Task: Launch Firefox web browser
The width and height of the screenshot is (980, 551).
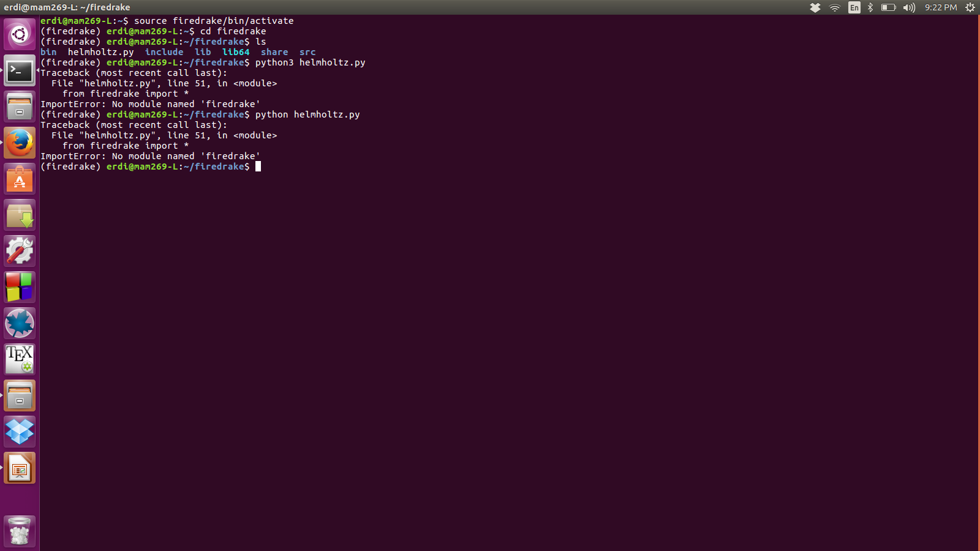Action: [20, 143]
